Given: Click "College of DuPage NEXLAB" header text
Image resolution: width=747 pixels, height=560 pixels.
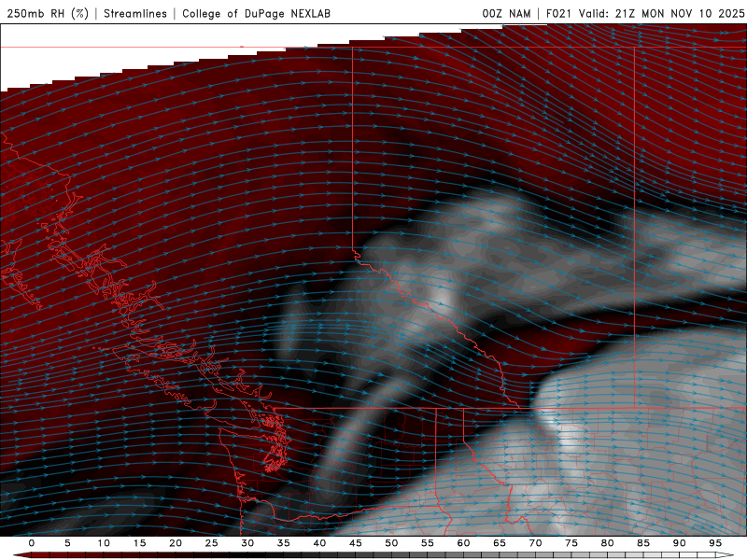Looking at the screenshot, I should 256,13.
